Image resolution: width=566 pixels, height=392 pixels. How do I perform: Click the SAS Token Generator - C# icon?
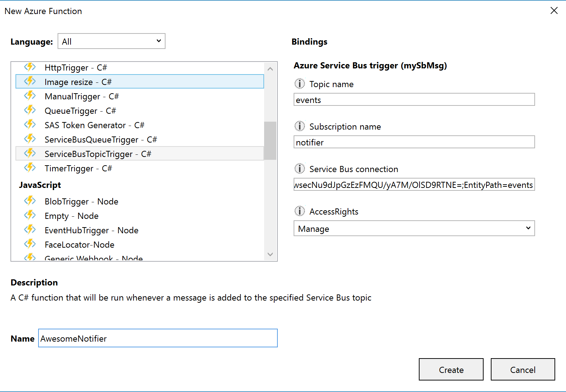tap(30, 125)
